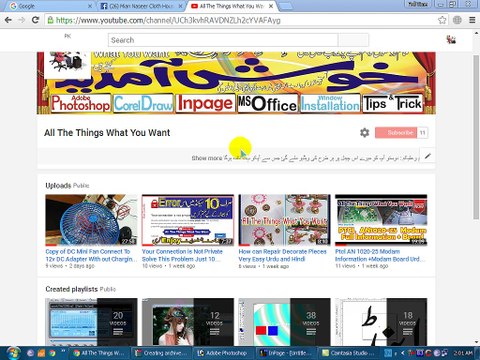Click the CorelDraw banner label

[143, 103]
